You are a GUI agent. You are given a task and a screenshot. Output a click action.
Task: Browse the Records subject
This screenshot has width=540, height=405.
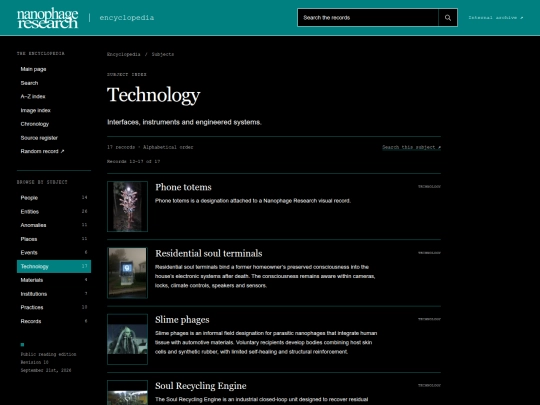(54, 321)
